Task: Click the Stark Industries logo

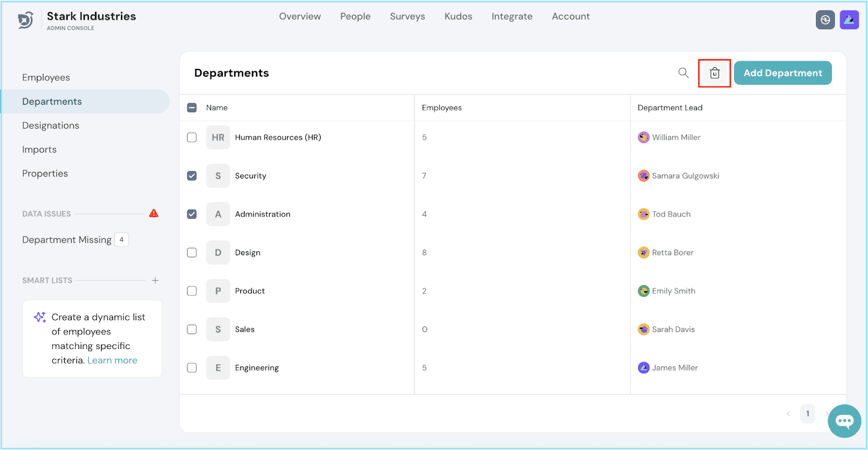Action: coord(26,20)
